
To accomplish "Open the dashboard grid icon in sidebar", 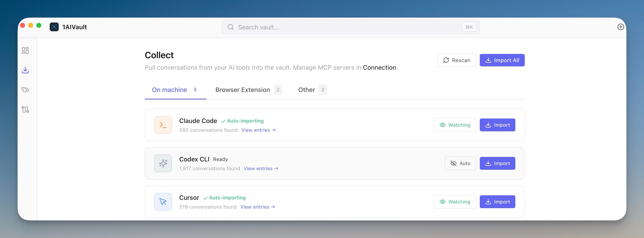I will [x=25, y=50].
